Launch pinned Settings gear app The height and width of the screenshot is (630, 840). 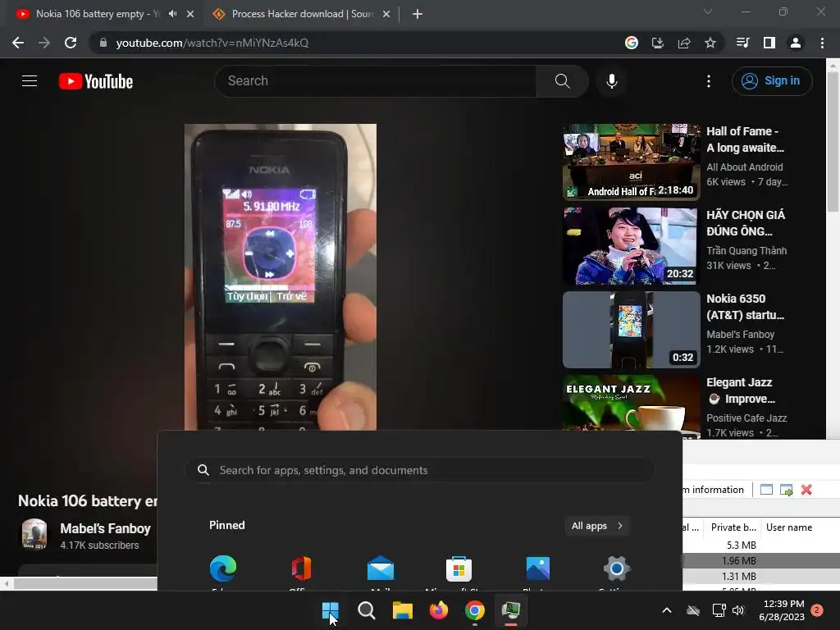[x=617, y=568]
